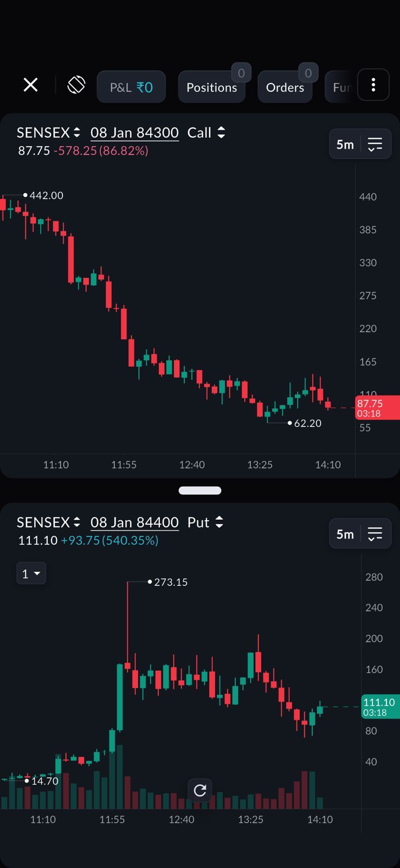Image resolution: width=400 pixels, height=868 pixels.
Task: Close the chart view with X icon
Action: coord(31,85)
